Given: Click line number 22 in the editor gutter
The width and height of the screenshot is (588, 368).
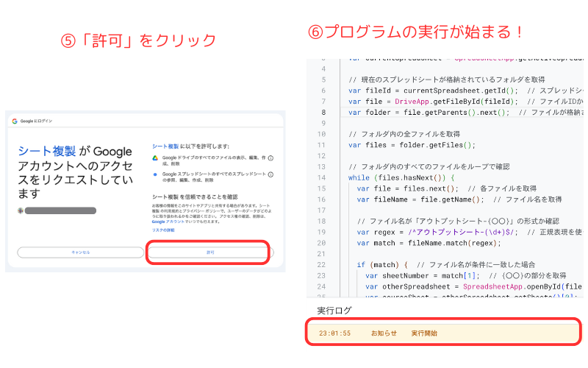Looking at the screenshot, I should (321, 265).
